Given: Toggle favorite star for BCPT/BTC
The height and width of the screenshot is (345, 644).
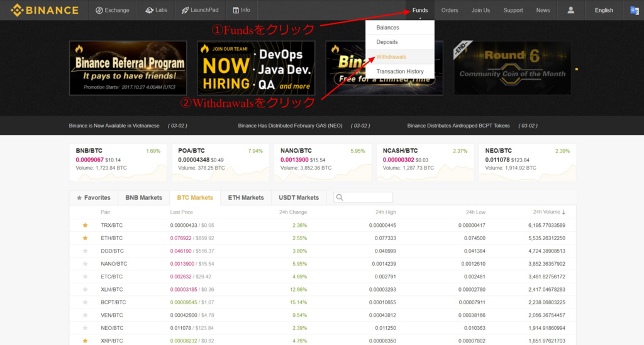Looking at the screenshot, I should (x=85, y=302).
